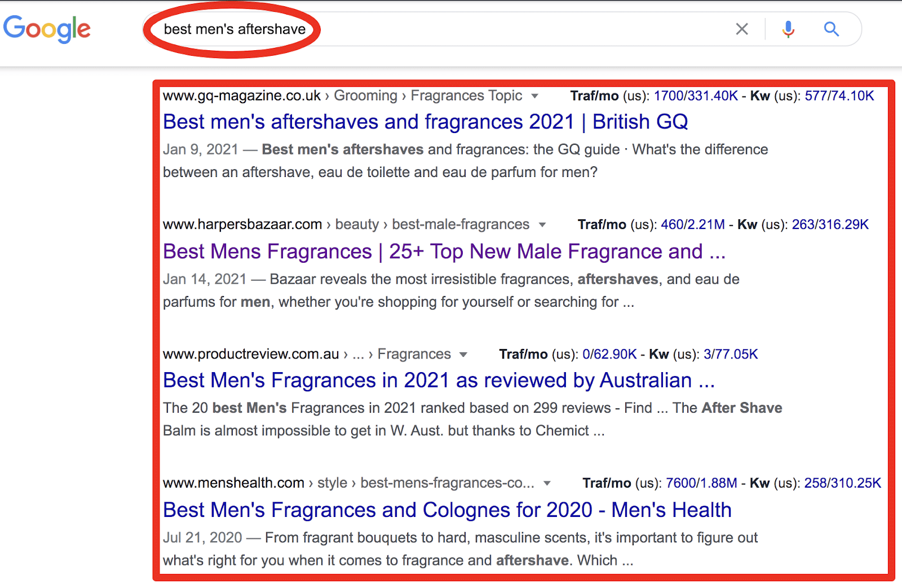This screenshot has width=902, height=588.
Task: Open Best Men's Fragrances Australian reviews result
Action: click(x=439, y=381)
